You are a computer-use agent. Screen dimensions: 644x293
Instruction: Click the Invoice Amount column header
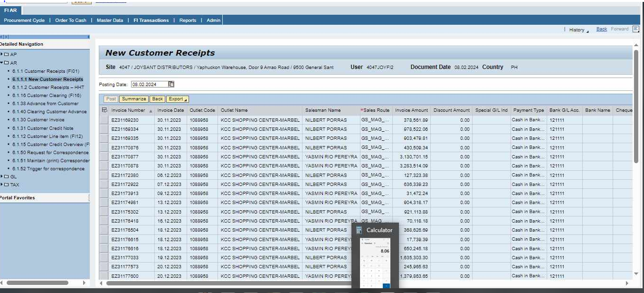point(412,110)
